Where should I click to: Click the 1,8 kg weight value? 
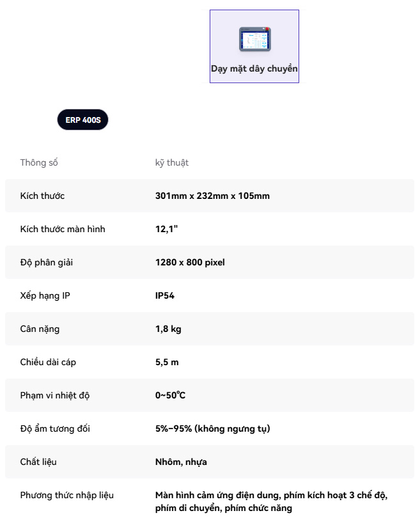pyautogui.click(x=168, y=329)
